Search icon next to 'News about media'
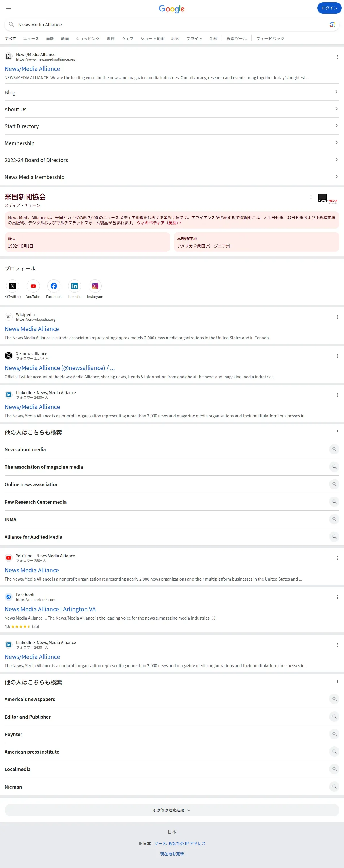344x868 pixels. point(334,449)
